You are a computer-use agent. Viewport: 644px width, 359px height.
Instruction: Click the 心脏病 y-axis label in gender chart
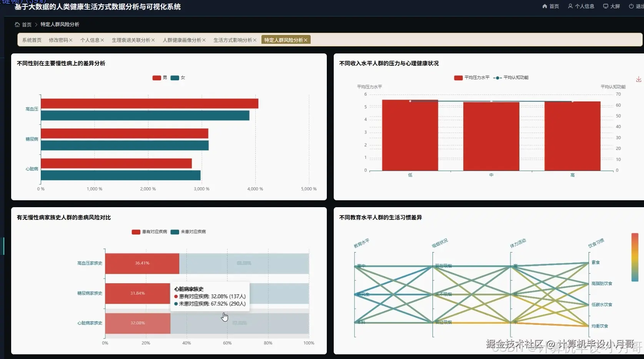32,169
